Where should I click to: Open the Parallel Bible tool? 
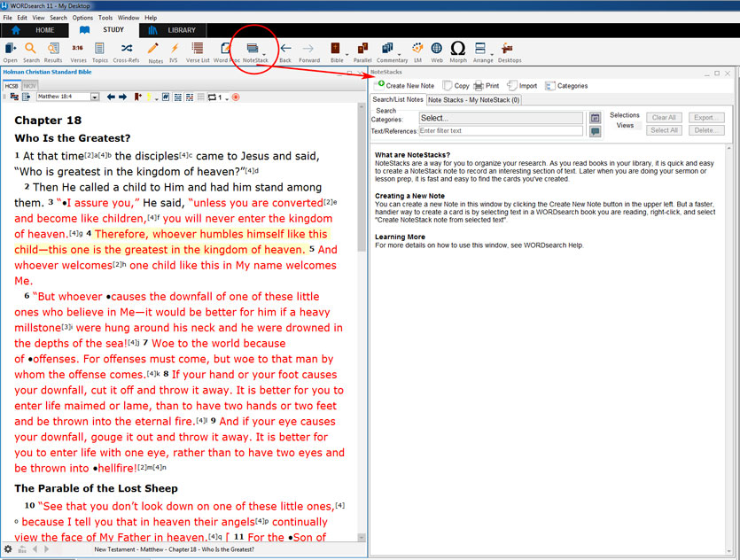[x=362, y=49]
